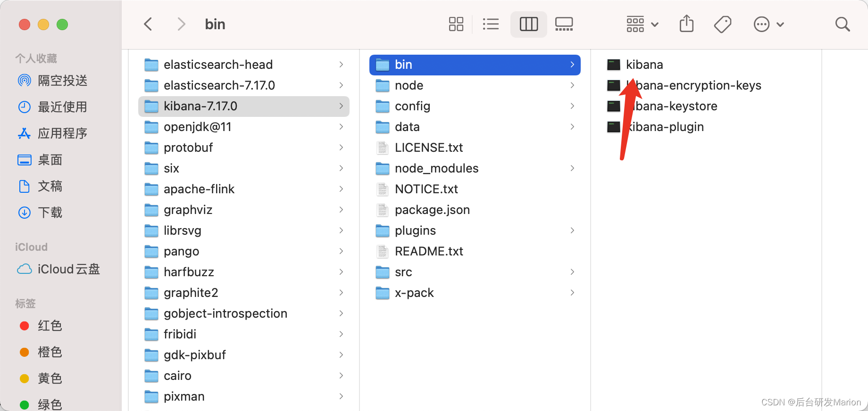Open Finder search magnifier

point(843,24)
